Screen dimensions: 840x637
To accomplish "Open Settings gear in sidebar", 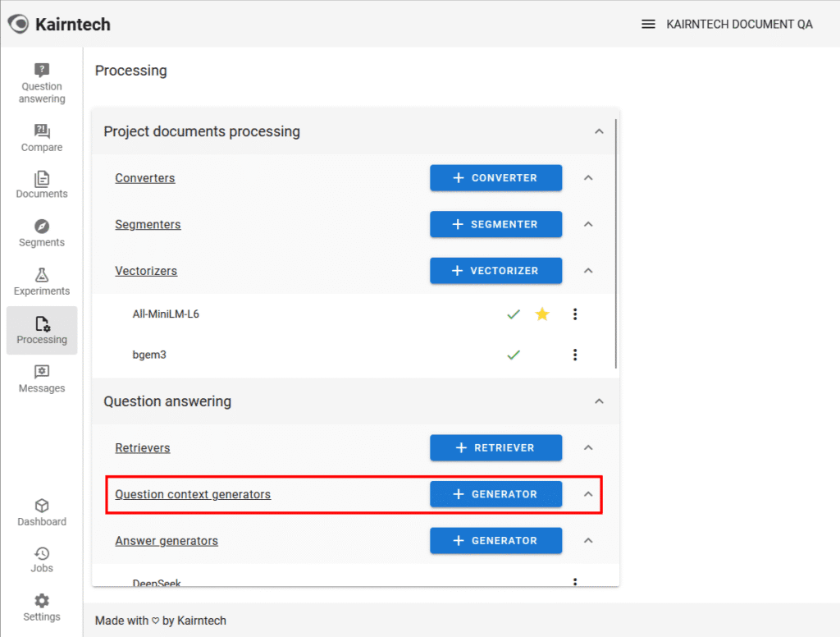I will [42, 601].
